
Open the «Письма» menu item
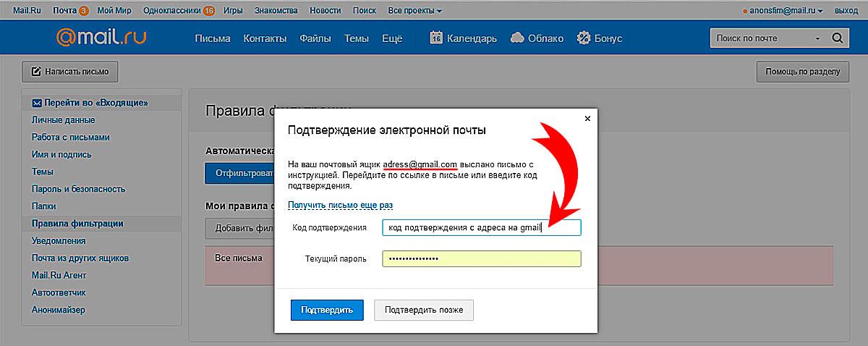212,38
